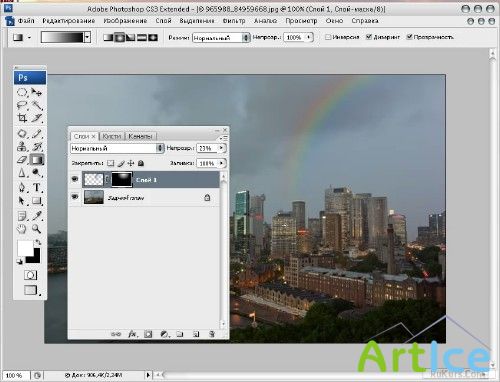
Task: Choose the angle gradient style
Action: coord(130,37)
